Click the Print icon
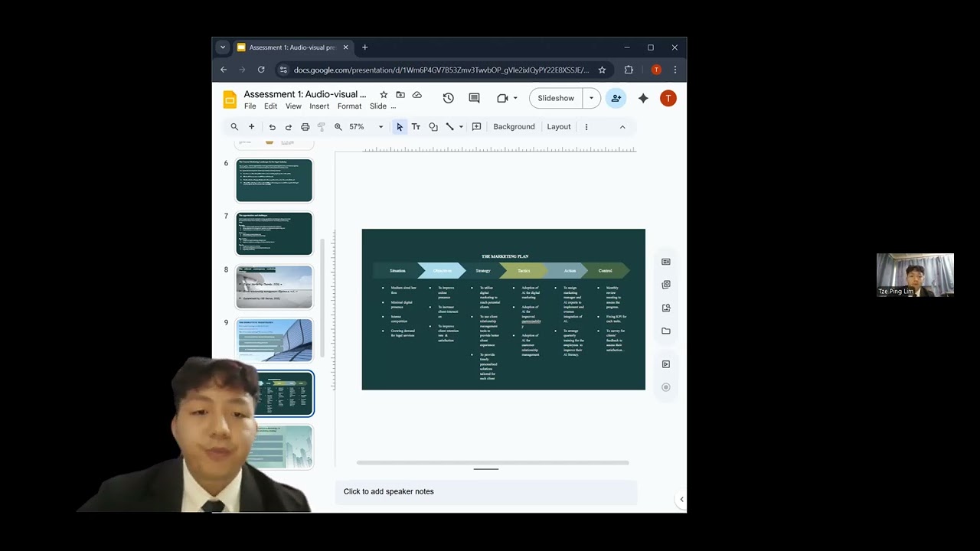The height and width of the screenshot is (551, 980). pyautogui.click(x=305, y=127)
